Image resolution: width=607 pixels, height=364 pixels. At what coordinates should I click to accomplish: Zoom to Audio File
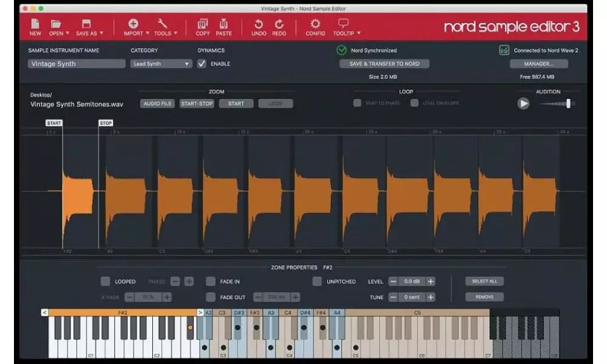158,104
